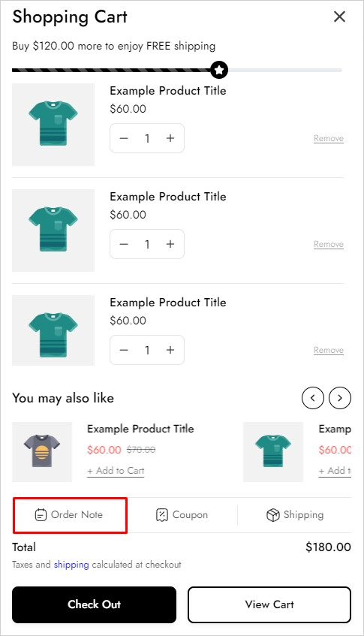Click the second product's quantity value
The width and height of the screenshot is (364, 636).
147,245
